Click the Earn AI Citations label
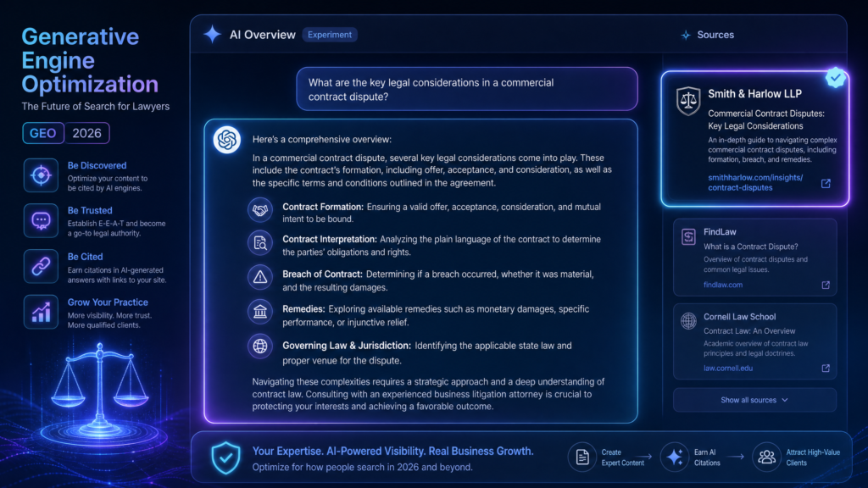This screenshot has height=488, width=868. point(707,457)
